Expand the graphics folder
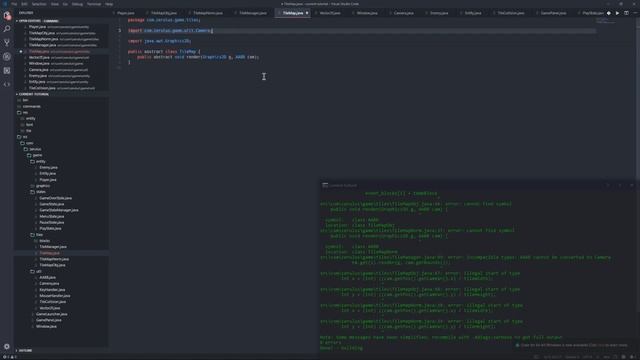The image size is (640, 360). coord(42,186)
